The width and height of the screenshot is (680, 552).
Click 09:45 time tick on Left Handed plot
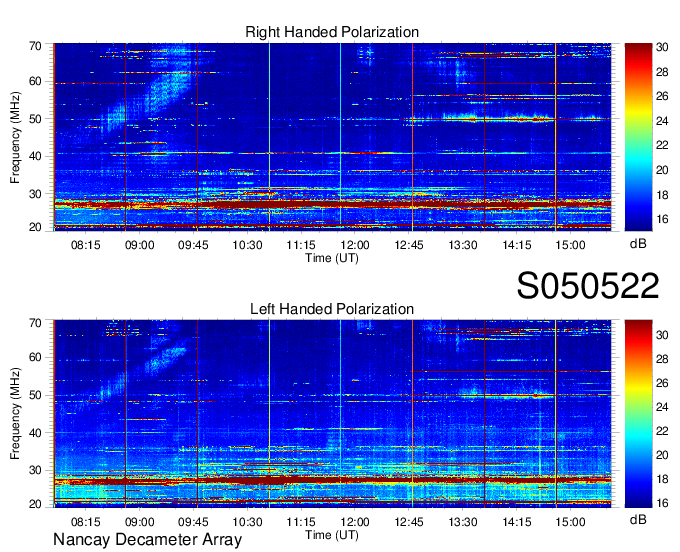(x=193, y=522)
